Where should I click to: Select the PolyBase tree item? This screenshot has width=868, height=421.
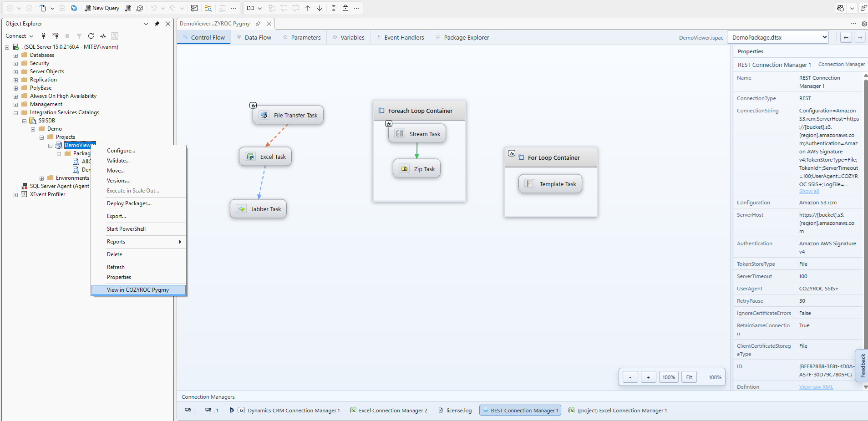pos(41,88)
